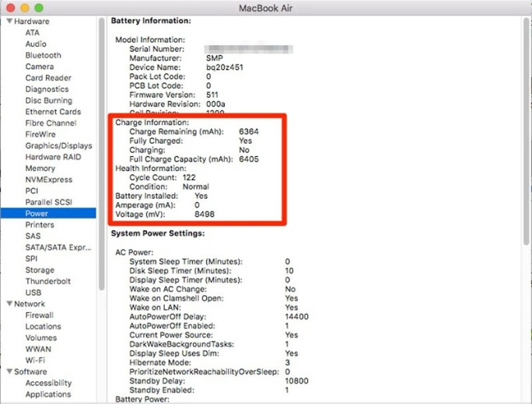Select Wi-Fi under Network

(x=35, y=360)
